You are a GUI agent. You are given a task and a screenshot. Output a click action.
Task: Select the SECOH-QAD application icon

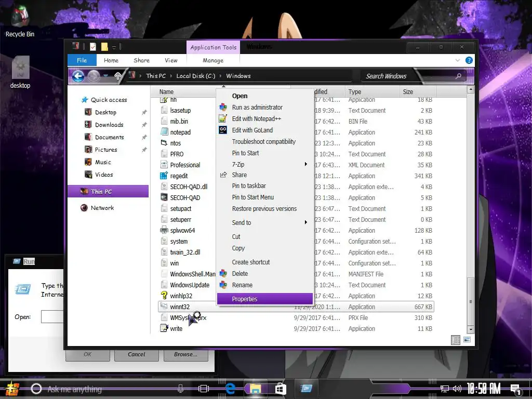coord(164,197)
